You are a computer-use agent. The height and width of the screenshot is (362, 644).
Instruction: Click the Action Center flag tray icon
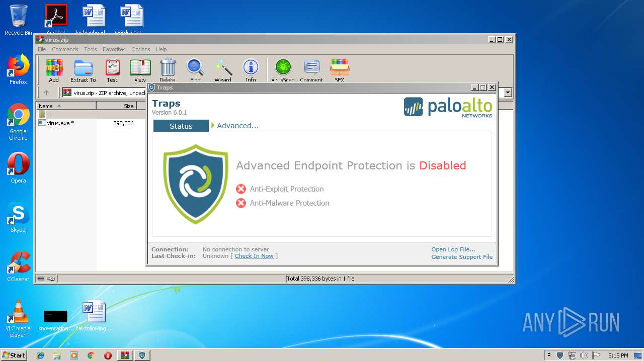596,355
